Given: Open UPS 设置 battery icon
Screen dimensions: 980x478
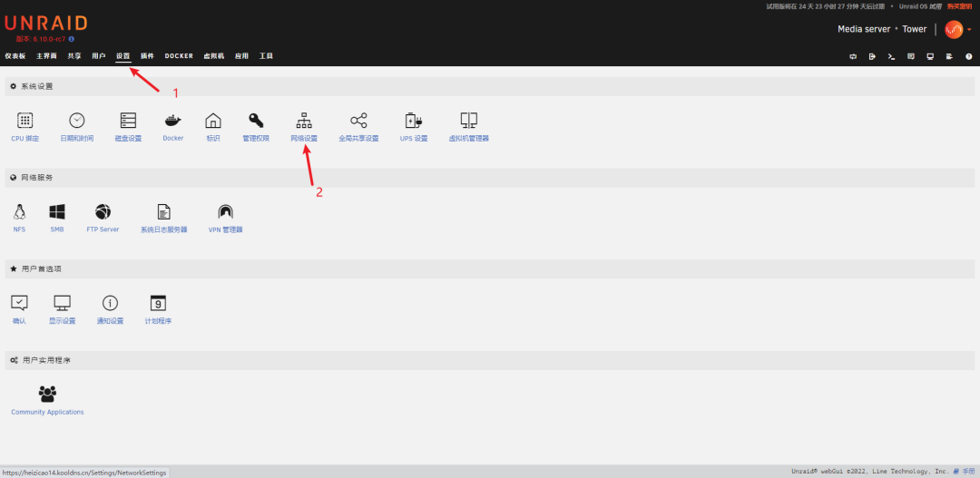Looking at the screenshot, I should [414, 121].
